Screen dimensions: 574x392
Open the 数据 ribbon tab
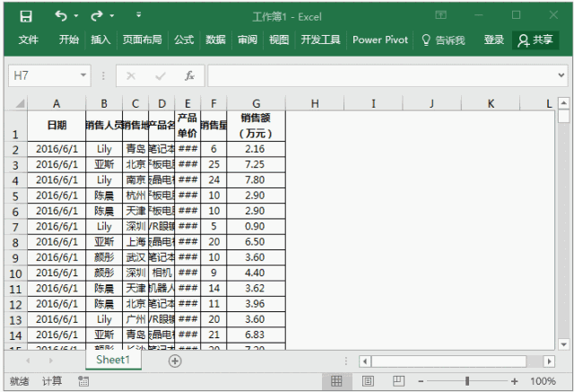tap(215, 39)
